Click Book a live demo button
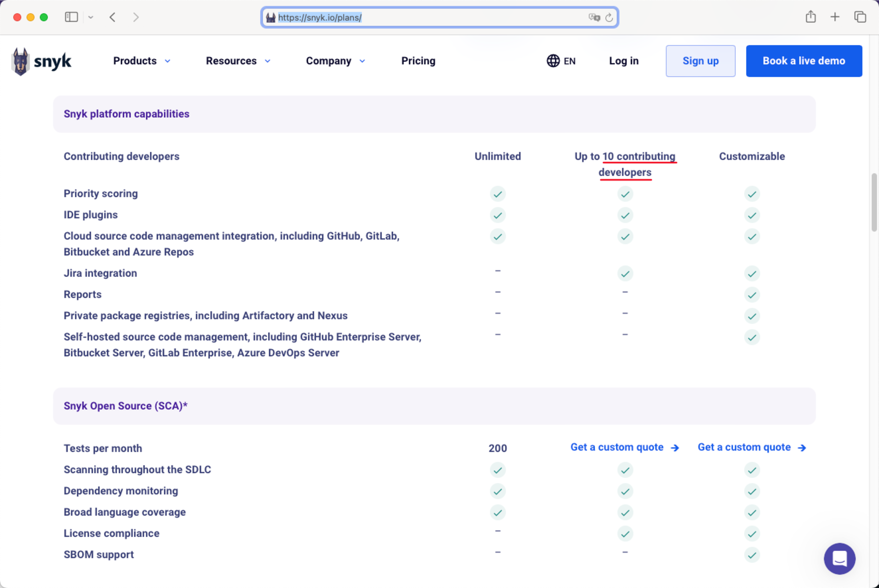The width and height of the screenshot is (879, 588). click(804, 61)
